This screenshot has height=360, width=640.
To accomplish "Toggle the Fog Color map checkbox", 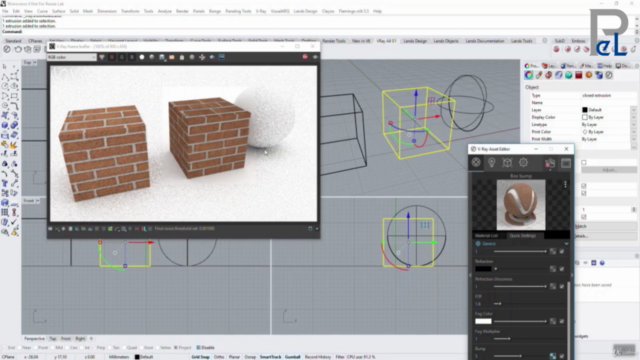I will (x=562, y=321).
